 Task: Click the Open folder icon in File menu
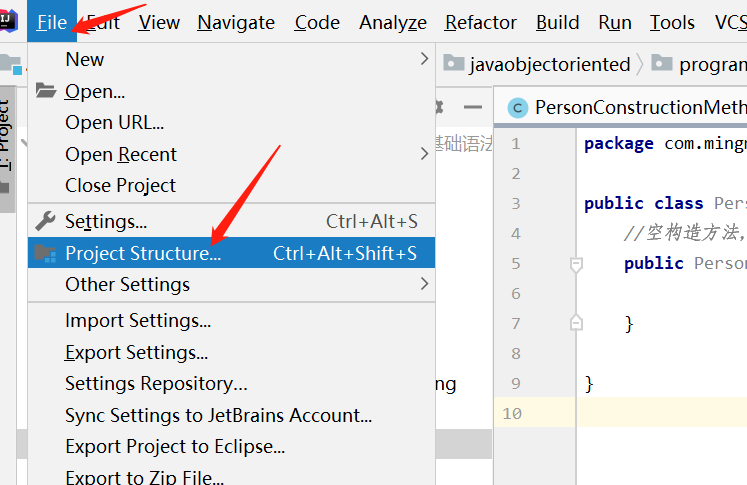tap(46, 91)
